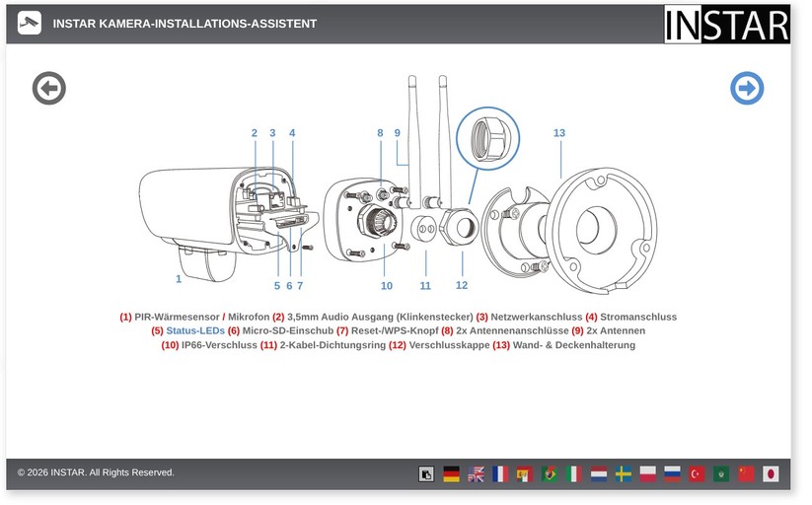The image size is (812, 505).
Task: Select Polish with the Polish flag
Action: click(647, 473)
